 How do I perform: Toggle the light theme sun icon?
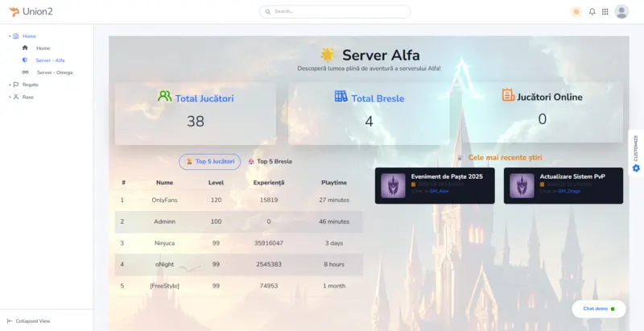click(576, 11)
